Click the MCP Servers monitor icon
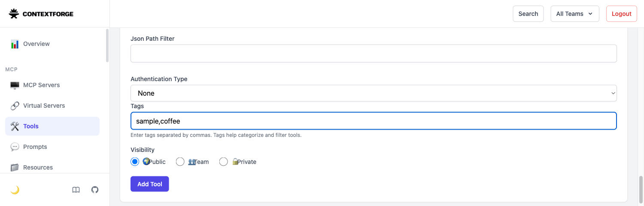The width and height of the screenshot is (644, 206). [x=15, y=85]
